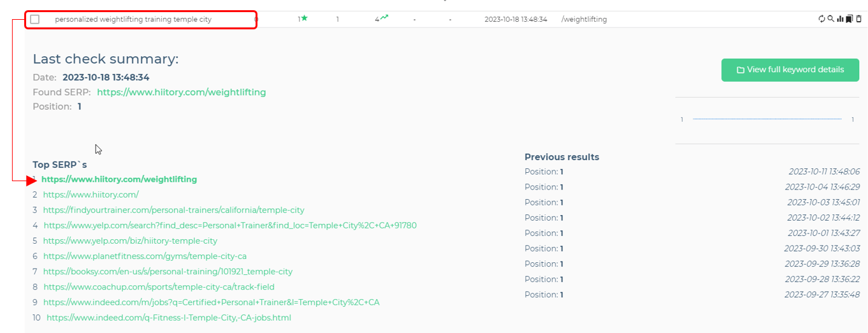The image size is (868, 333).
Task: Click the refresh keyword icon
Action: tap(821, 19)
